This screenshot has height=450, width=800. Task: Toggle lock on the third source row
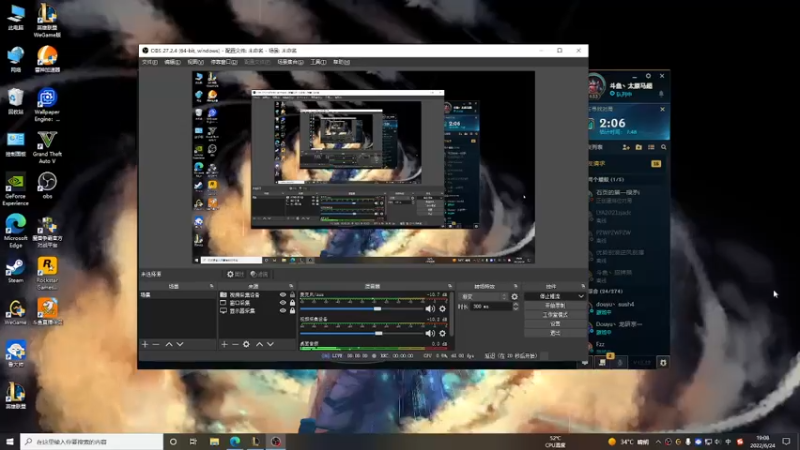292,310
